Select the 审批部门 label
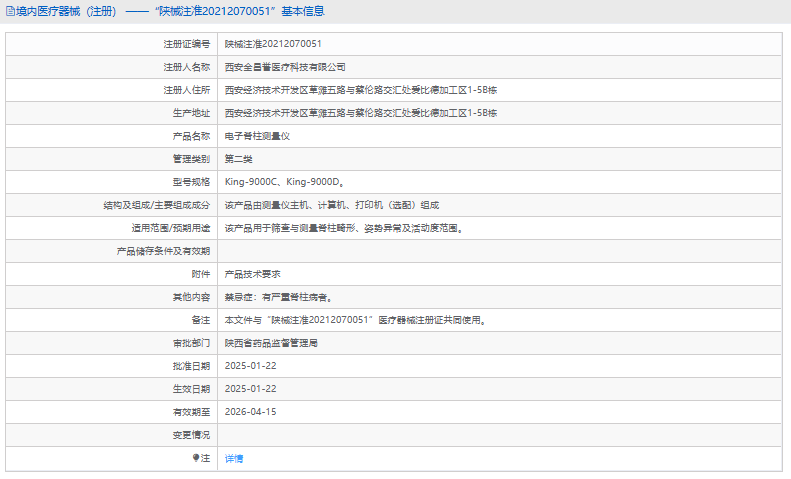 191,343
